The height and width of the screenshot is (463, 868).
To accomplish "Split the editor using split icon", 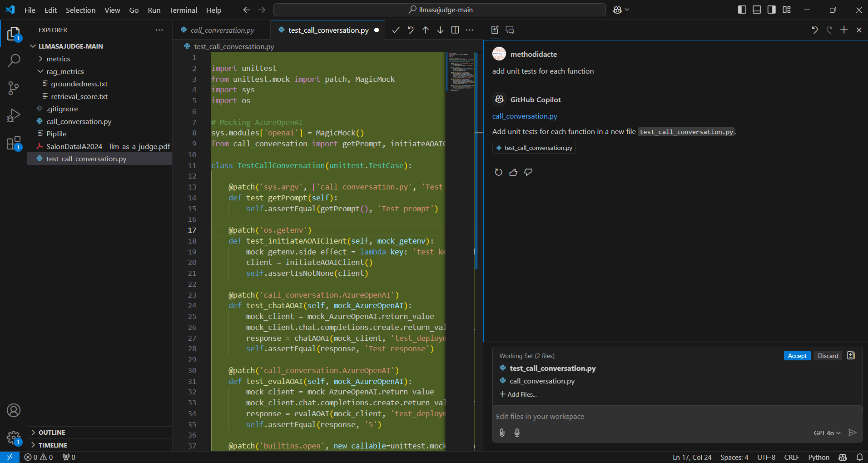I will pyautogui.click(x=455, y=30).
